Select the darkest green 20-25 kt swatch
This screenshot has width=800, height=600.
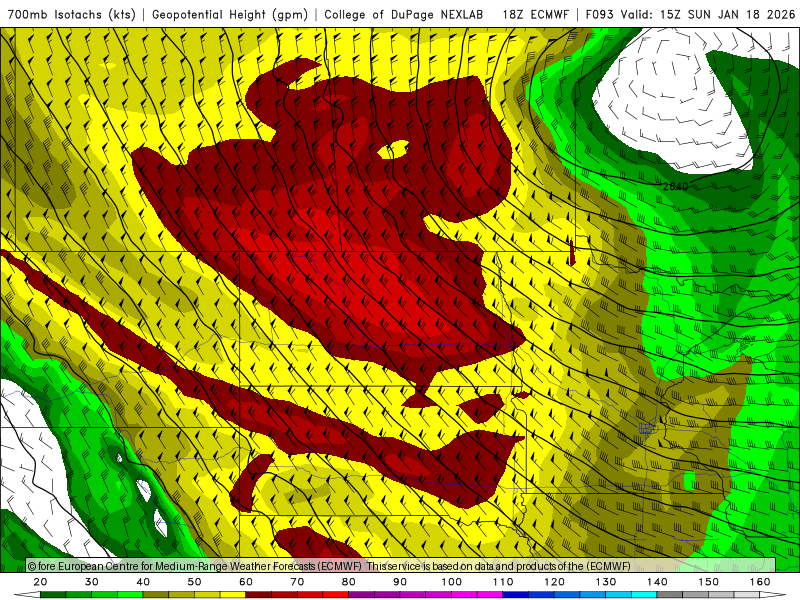(x=53, y=594)
